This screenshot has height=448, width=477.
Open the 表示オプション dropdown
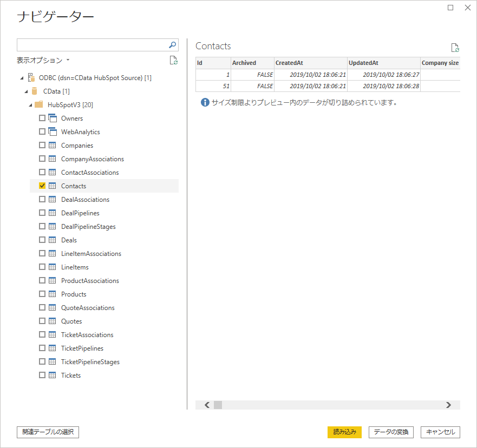pyautogui.click(x=43, y=60)
